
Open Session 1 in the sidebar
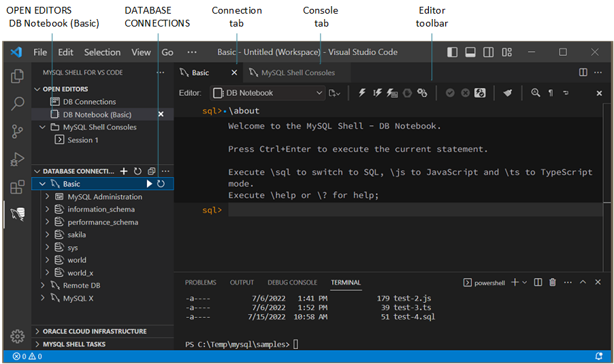pyautogui.click(x=82, y=140)
